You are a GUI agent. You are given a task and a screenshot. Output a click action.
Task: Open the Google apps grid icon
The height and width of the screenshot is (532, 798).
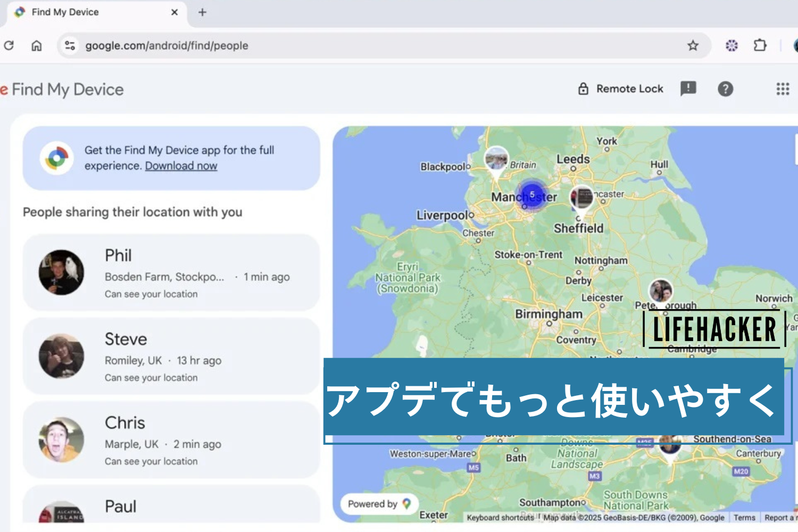[783, 89]
